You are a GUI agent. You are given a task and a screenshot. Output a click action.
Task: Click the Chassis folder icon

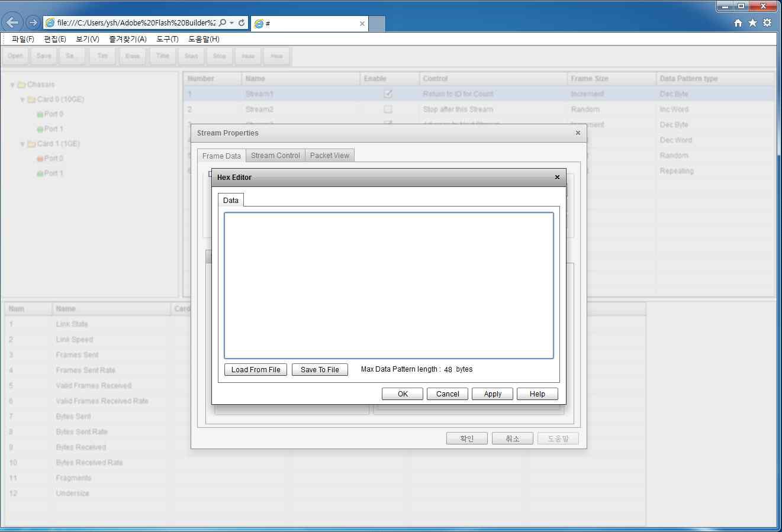pos(21,85)
